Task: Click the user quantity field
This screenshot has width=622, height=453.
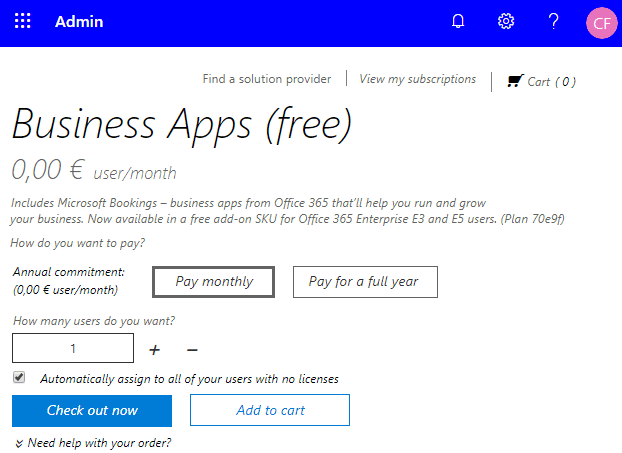Action: click(73, 348)
